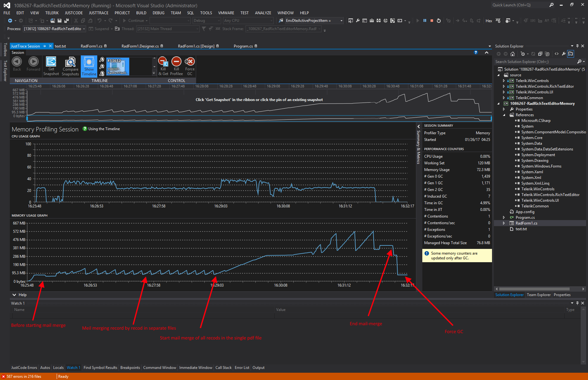Expand the Properties tree node
This screenshot has height=380, width=588.
click(504, 109)
